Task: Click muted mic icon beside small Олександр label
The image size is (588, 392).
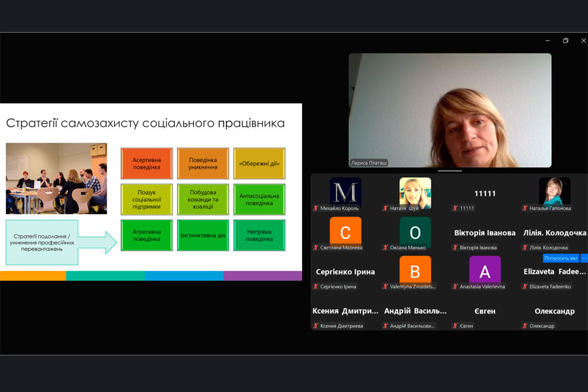Action: 525,326
